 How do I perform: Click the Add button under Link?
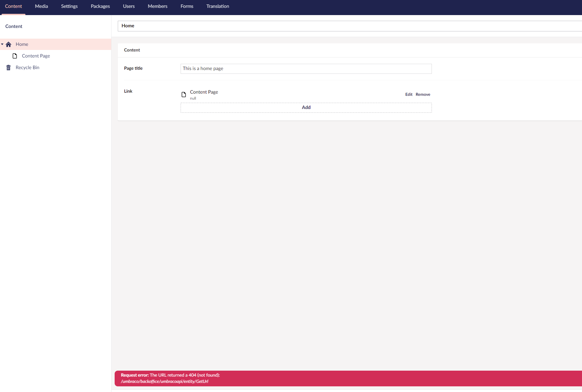pyautogui.click(x=306, y=107)
